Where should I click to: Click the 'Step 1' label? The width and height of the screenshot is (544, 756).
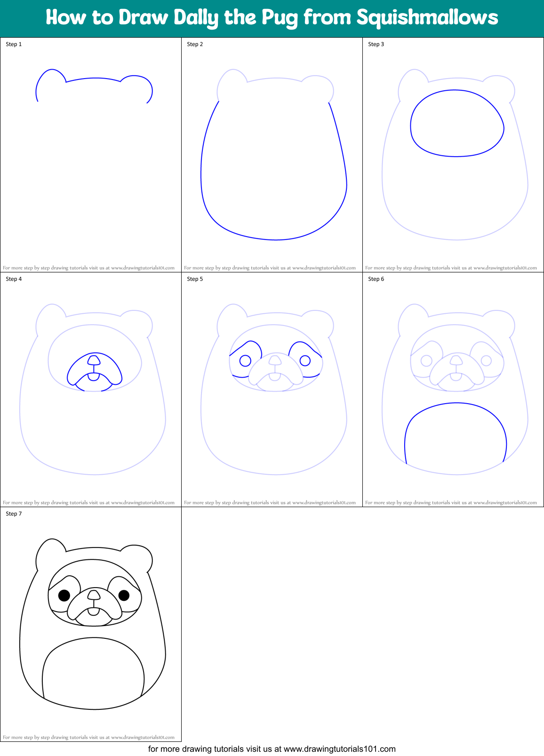pyautogui.click(x=14, y=44)
